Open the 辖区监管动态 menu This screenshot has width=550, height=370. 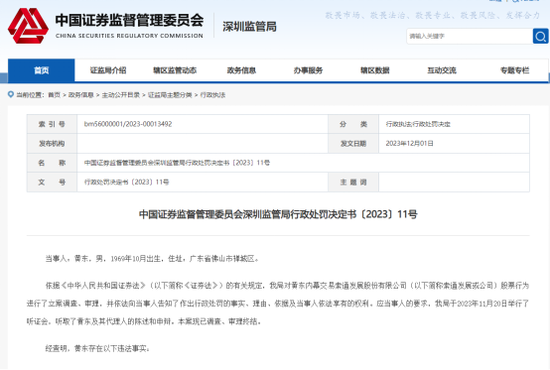pos(175,70)
